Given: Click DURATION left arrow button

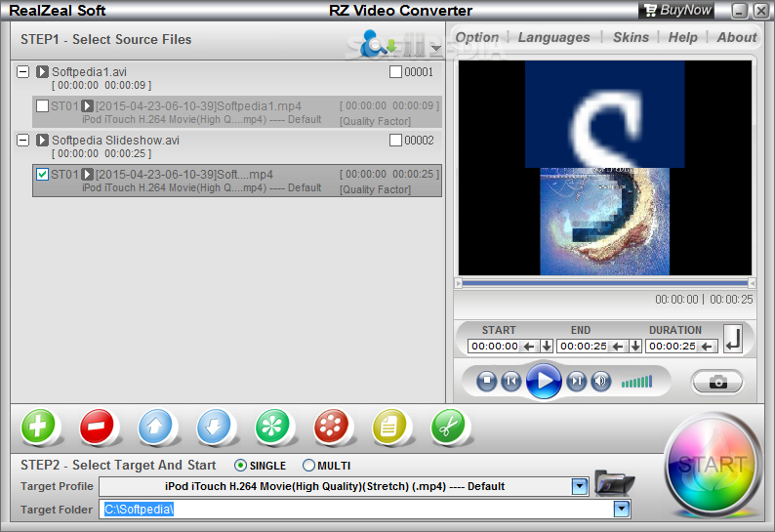Looking at the screenshot, I should coord(707,347).
